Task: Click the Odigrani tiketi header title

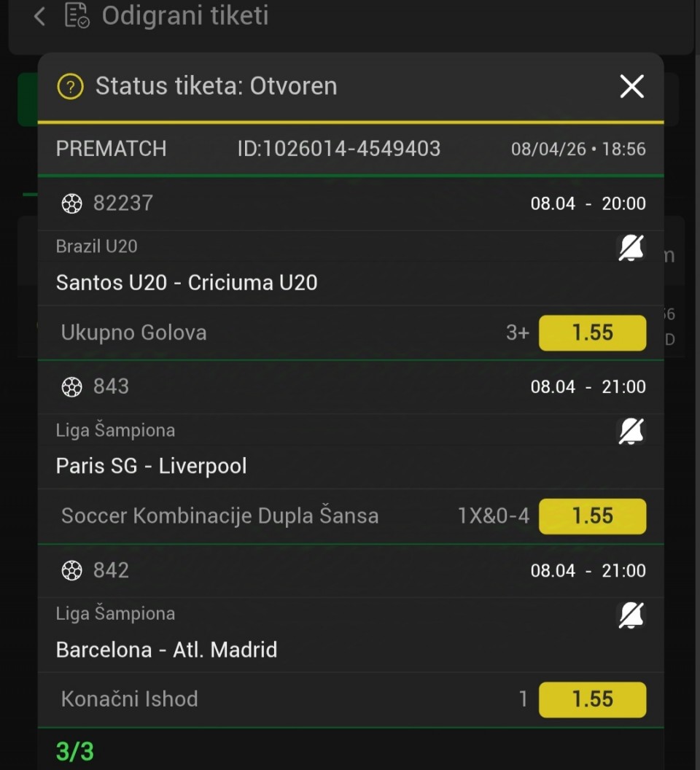Action: (x=185, y=15)
